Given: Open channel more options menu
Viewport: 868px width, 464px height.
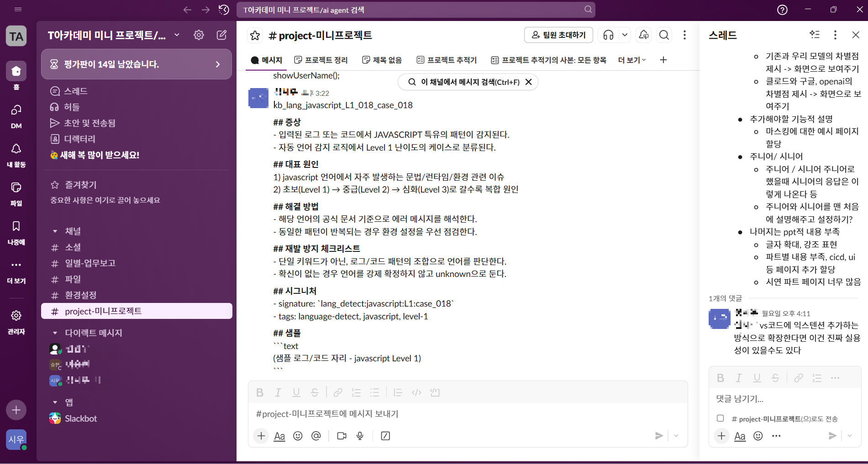Looking at the screenshot, I should coord(684,35).
